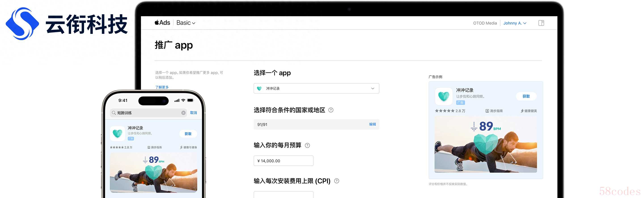Image resolution: width=644 pixels, height=198 pixels.
Task: Click the 广告 badge in ad preview
Action: (x=460, y=103)
